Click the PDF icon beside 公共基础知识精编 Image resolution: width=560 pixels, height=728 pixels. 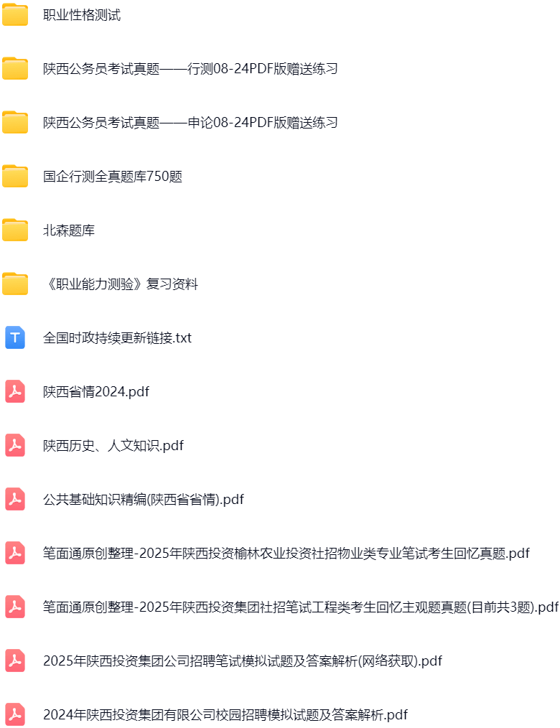click(x=14, y=500)
